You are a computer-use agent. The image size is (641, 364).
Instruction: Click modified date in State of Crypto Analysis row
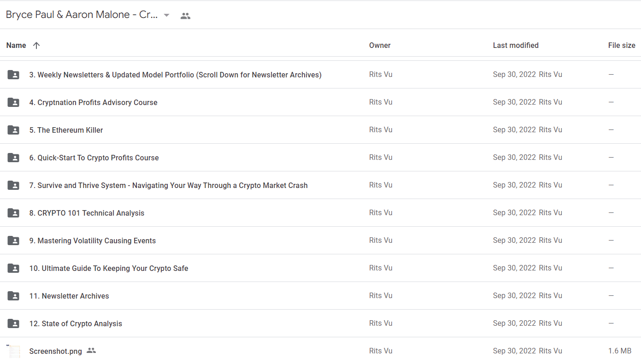(514, 323)
